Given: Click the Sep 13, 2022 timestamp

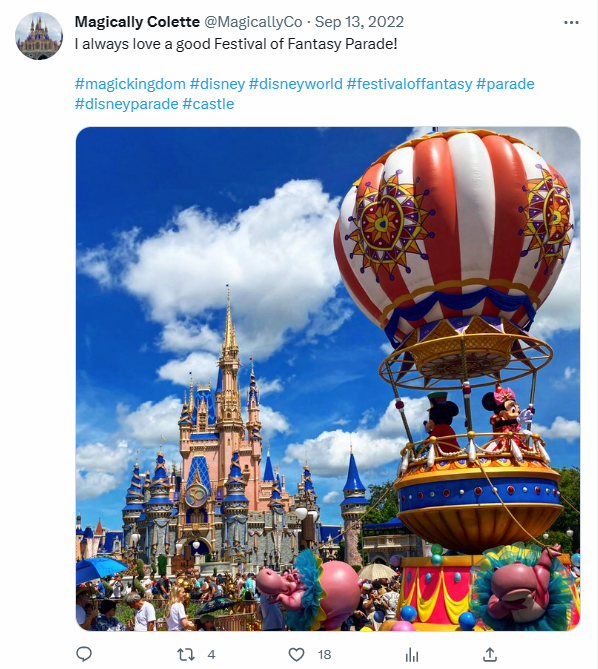Looking at the screenshot, I should click(x=359, y=22).
